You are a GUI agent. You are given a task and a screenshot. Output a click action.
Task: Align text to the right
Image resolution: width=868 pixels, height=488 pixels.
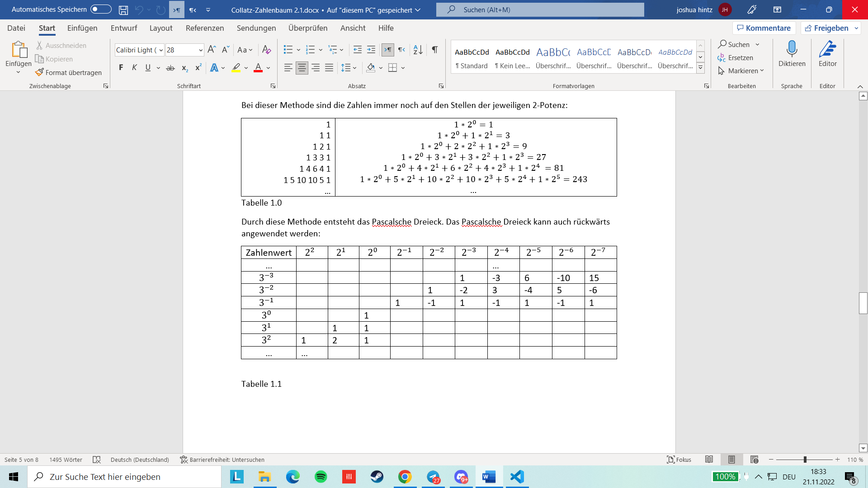pos(316,68)
